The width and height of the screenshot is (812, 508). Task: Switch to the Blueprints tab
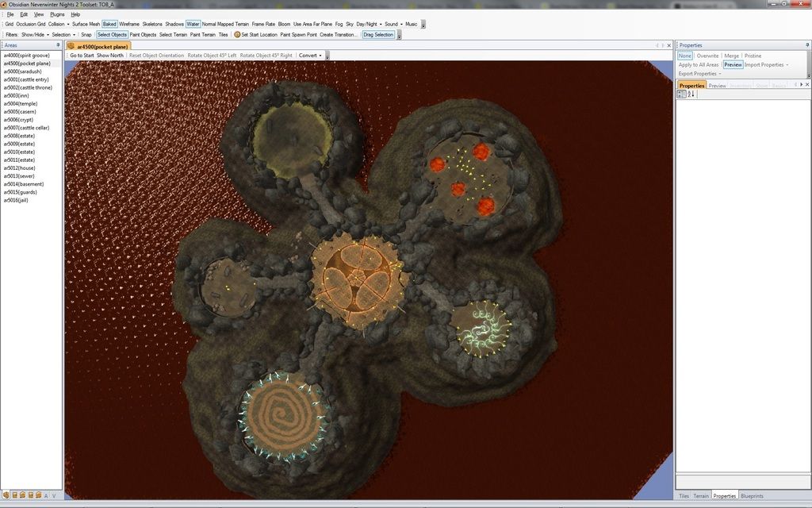[x=752, y=495]
